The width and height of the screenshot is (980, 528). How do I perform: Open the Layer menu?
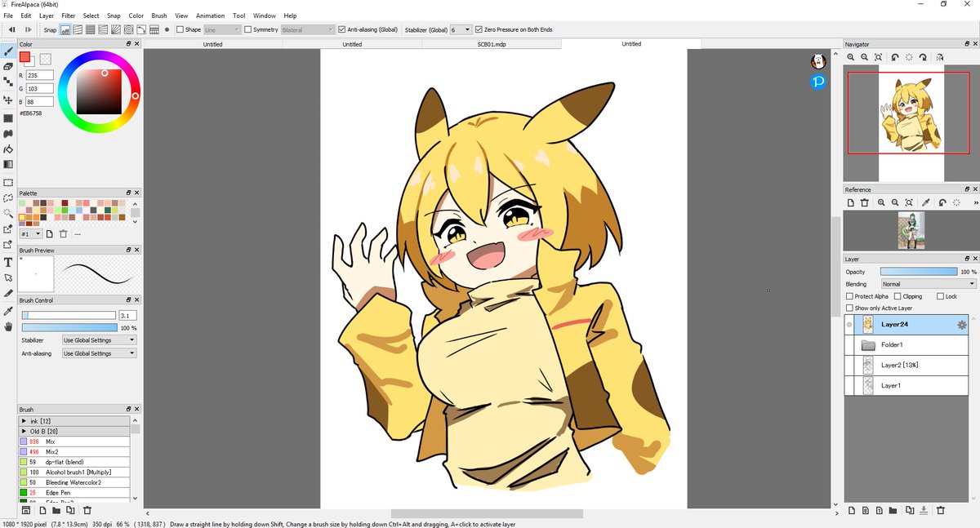[47, 16]
